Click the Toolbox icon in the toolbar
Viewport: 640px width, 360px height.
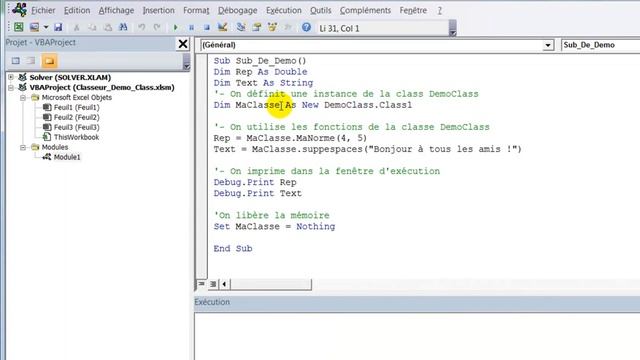tap(288, 27)
